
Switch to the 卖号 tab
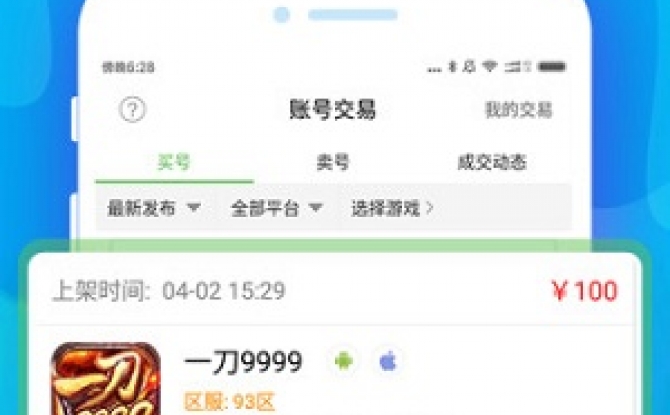[333, 162]
